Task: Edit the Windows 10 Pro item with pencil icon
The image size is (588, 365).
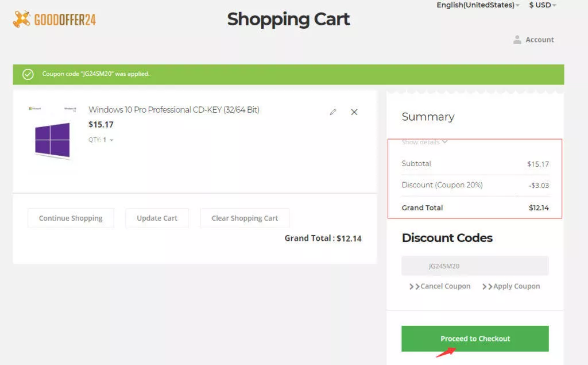Action: (x=333, y=112)
